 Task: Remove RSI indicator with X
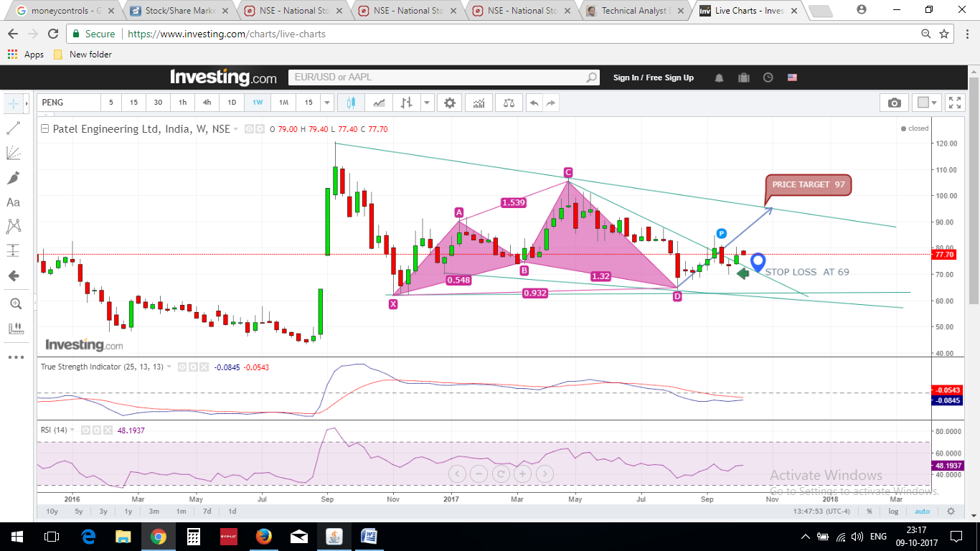click(x=107, y=430)
